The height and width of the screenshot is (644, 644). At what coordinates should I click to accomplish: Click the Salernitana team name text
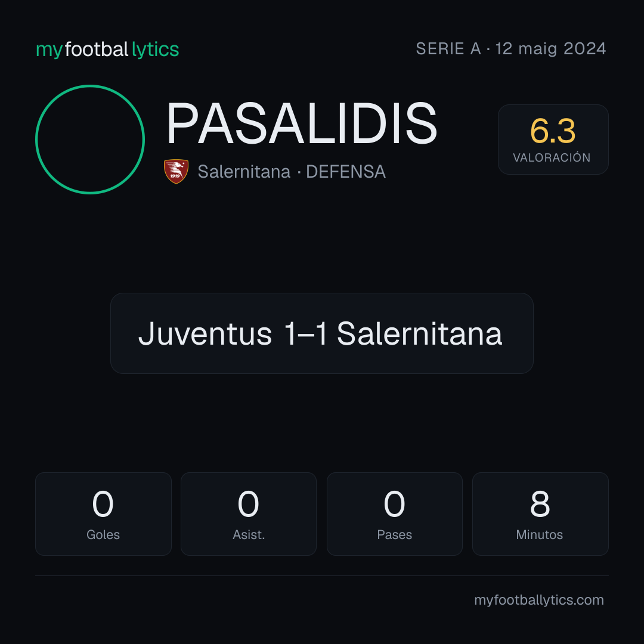244,172
